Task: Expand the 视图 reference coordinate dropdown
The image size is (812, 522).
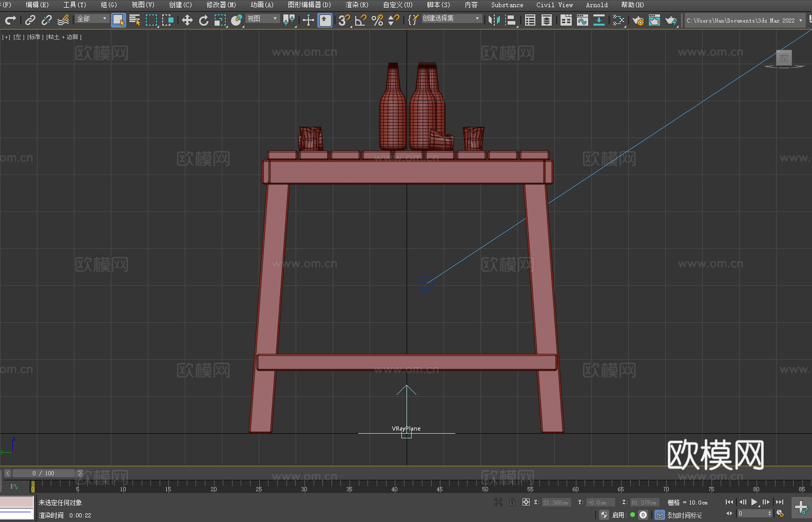Action: [262, 18]
